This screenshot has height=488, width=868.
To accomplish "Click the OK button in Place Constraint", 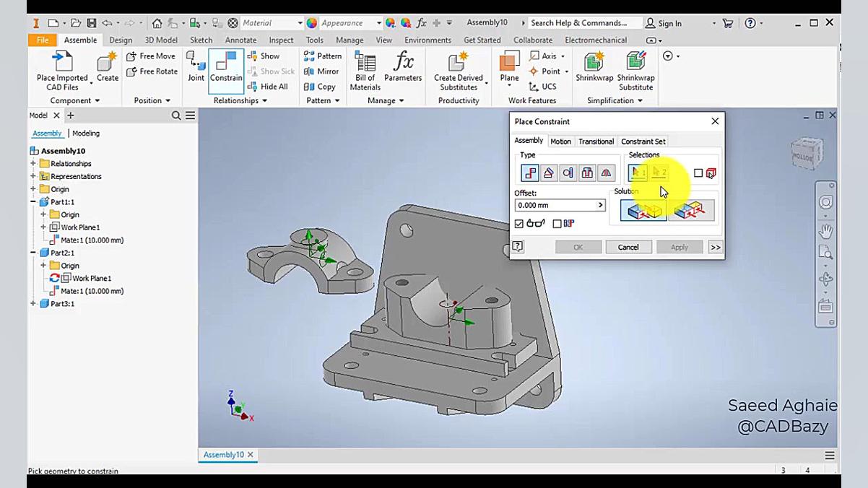I will coord(578,247).
